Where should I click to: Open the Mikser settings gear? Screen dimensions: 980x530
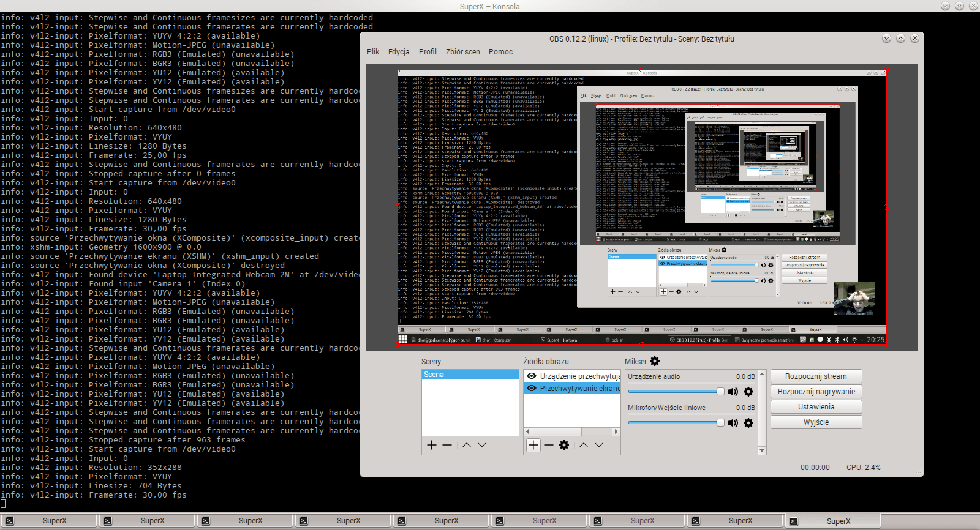(655, 361)
